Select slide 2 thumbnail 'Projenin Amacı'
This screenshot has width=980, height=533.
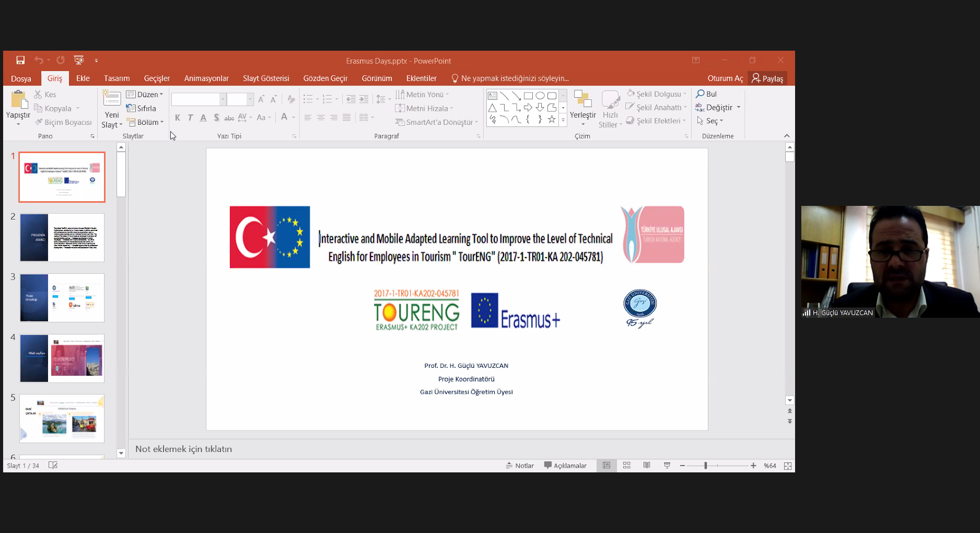click(x=62, y=238)
